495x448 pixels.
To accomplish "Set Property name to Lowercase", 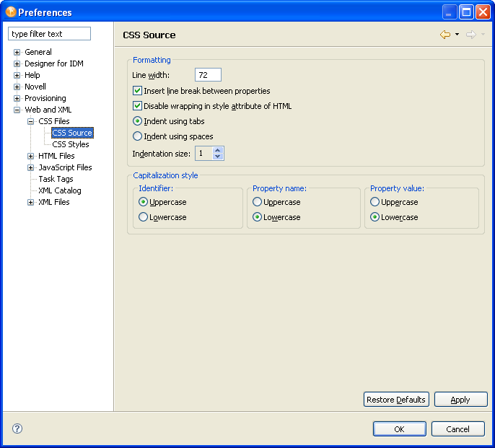I will [257, 217].
